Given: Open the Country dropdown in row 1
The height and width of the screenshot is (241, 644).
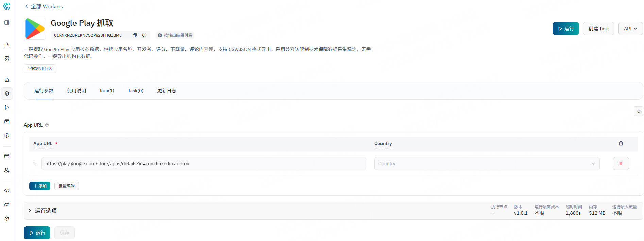Looking at the screenshot, I should (487, 163).
